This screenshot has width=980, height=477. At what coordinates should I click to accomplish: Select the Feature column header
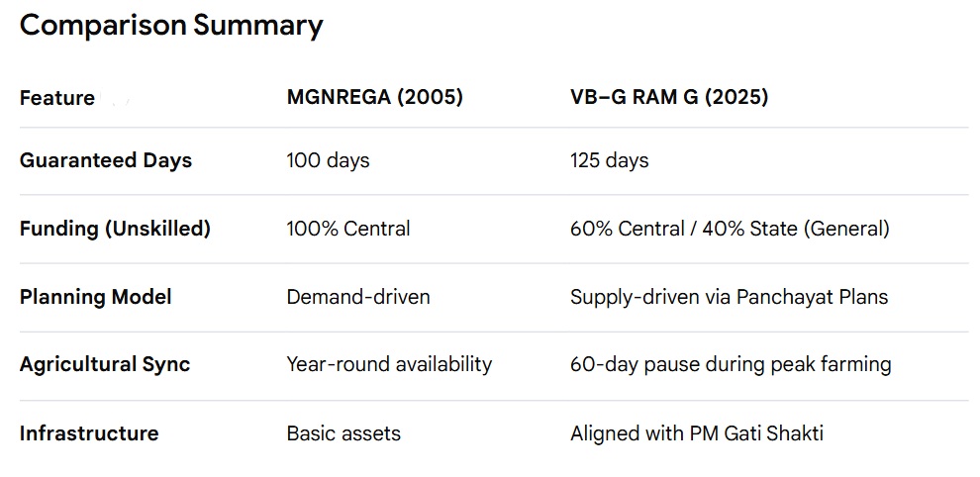(57, 98)
